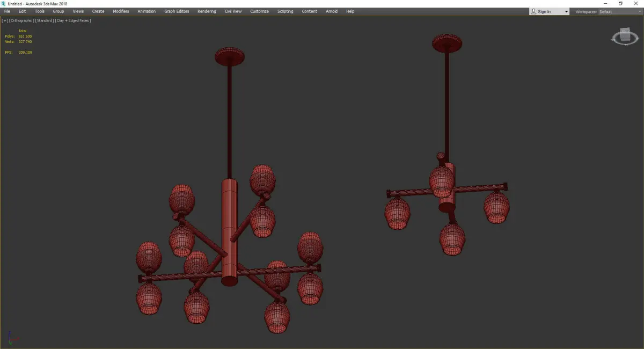Open the Animation menu

tap(147, 11)
